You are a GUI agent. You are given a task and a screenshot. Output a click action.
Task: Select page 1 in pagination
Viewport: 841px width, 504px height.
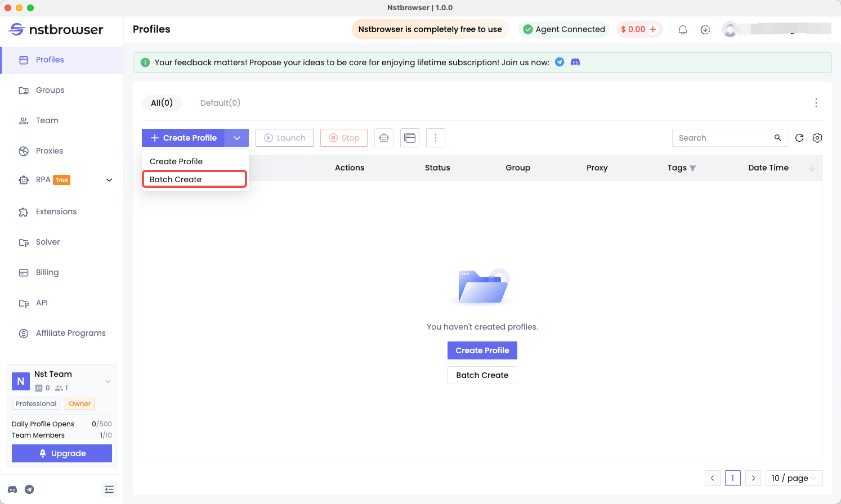click(733, 478)
